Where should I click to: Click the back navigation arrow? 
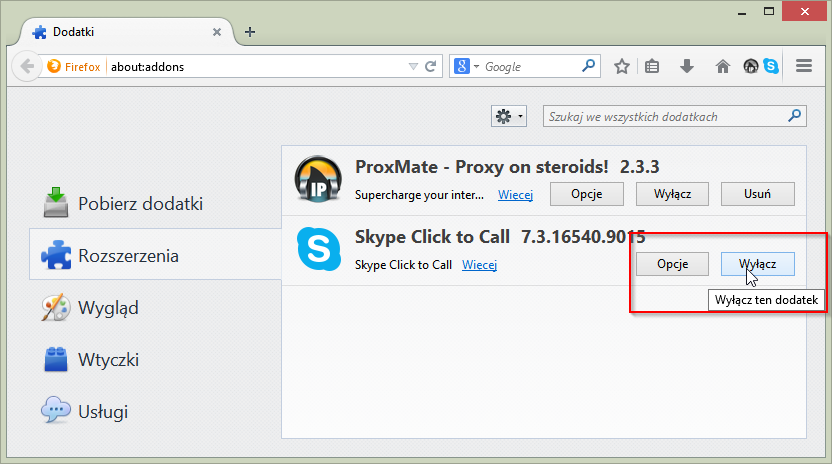point(27,67)
